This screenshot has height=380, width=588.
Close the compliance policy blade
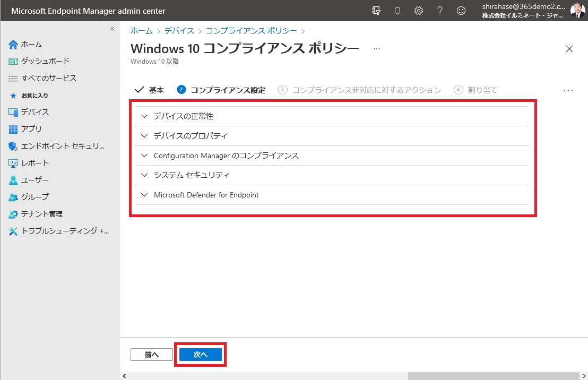click(569, 49)
